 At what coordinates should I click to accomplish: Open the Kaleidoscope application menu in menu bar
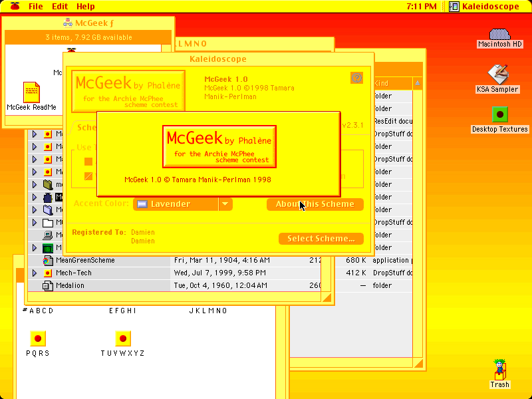click(x=485, y=6)
